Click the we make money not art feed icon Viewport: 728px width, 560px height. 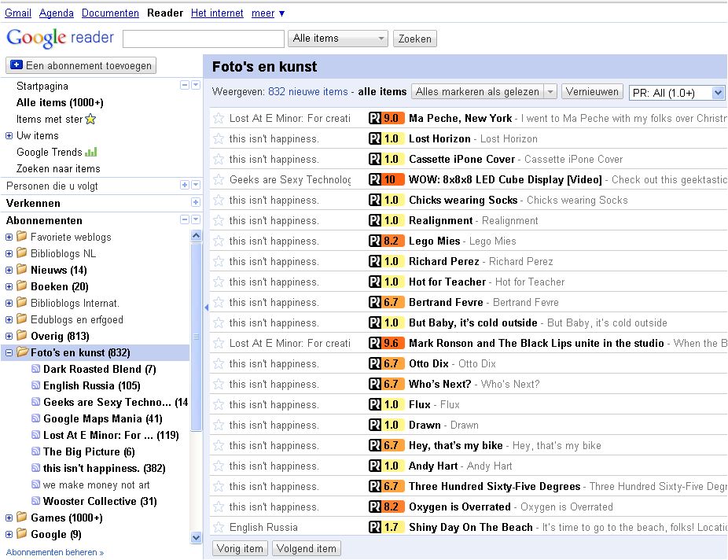(x=35, y=484)
